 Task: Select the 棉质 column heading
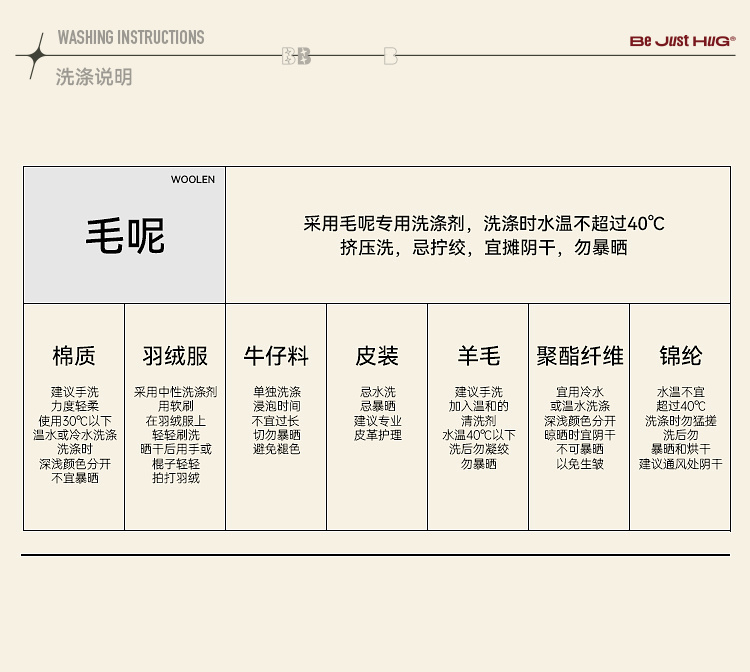pyautogui.click(x=74, y=356)
